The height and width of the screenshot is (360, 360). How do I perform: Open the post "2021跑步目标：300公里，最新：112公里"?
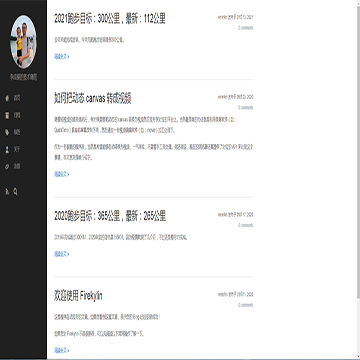pos(110,19)
